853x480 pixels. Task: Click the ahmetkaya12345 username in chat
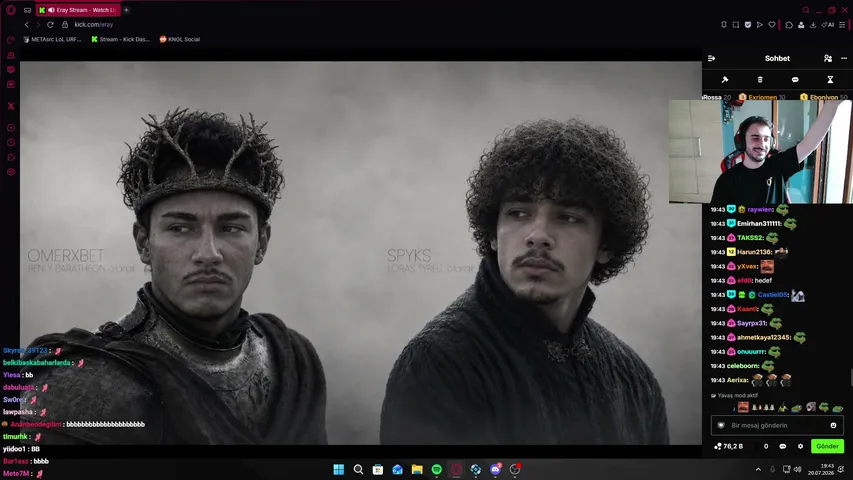(764, 337)
